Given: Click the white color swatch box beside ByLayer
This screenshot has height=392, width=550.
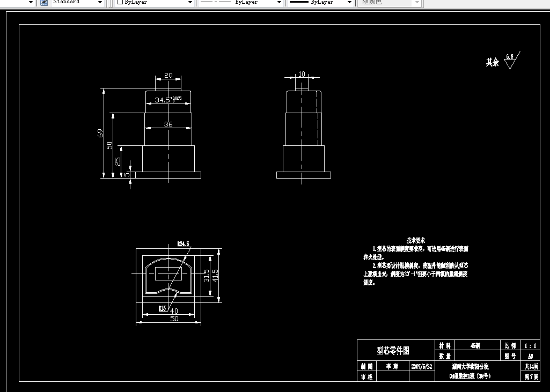Looking at the screenshot, I should 120,2.
